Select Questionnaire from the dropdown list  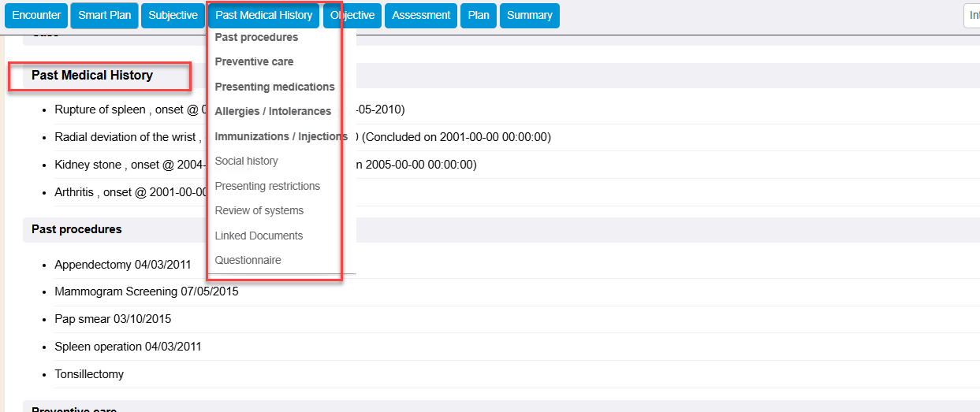(248, 260)
